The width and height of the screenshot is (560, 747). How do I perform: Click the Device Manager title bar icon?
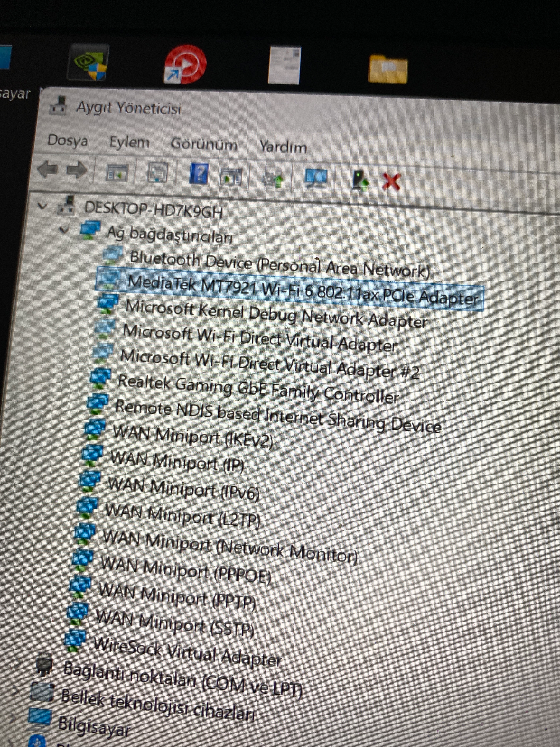59,105
